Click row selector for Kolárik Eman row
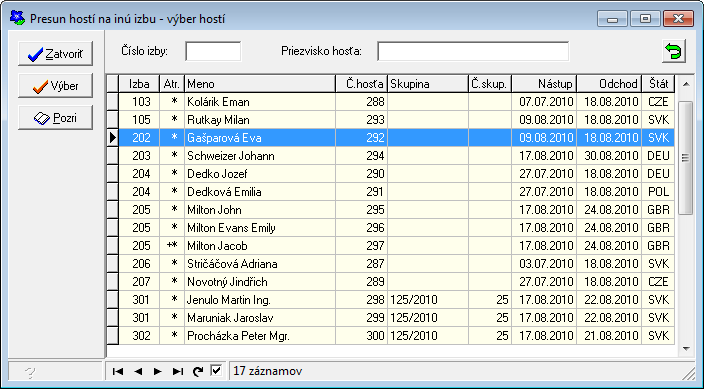The image size is (704, 389). (113, 102)
